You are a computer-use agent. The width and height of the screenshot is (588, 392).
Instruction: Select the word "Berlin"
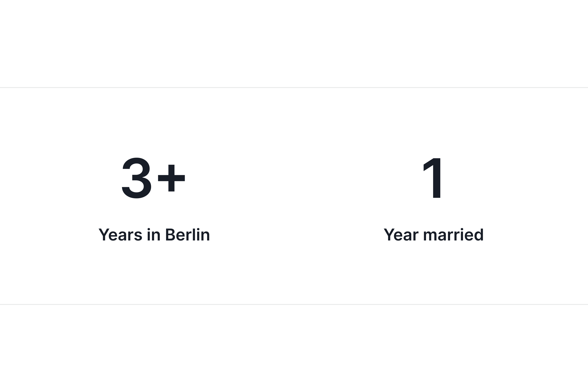point(188,235)
